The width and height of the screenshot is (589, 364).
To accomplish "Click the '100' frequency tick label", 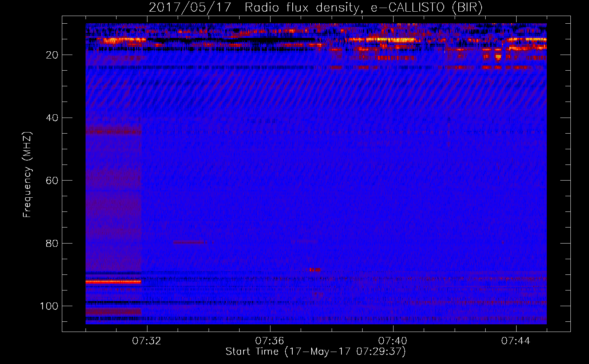I will [x=49, y=306].
